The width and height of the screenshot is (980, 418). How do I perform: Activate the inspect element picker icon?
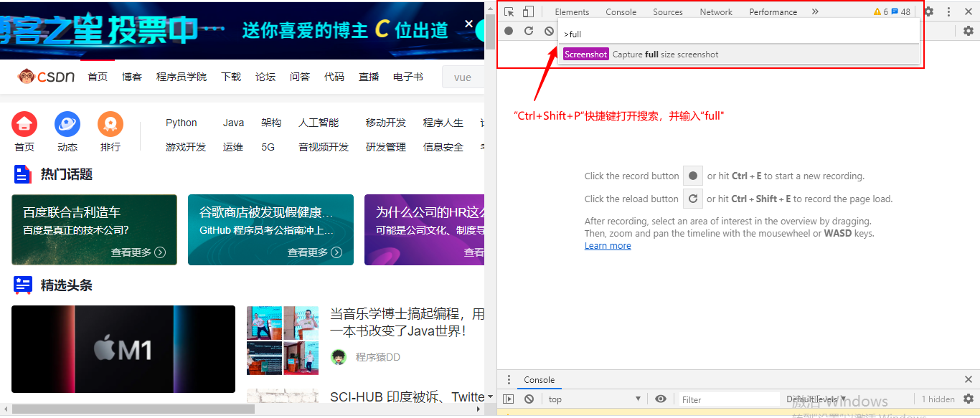[509, 11]
